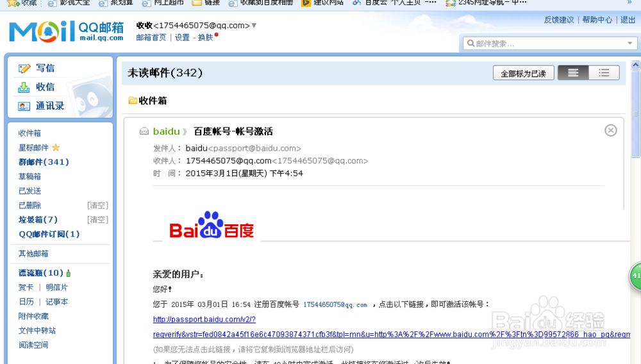This screenshot has width=641, height=364.
Task: Click the QQ Mail logo
Action: tap(66, 31)
